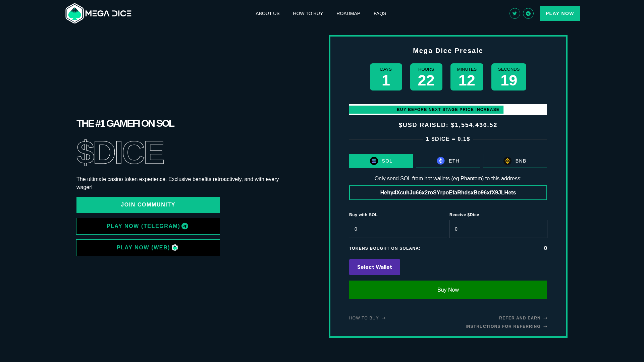The image size is (644, 362).
Task: Click the Solana coin icon
Action: pyautogui.click(x=374, y=161)
